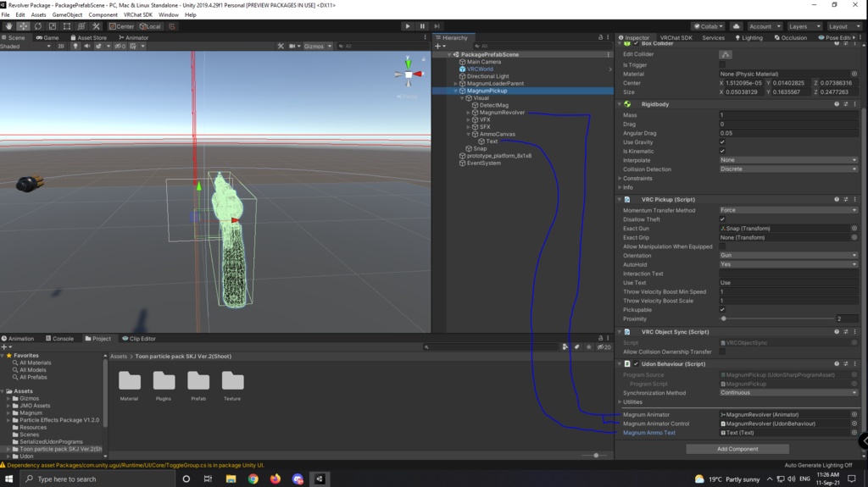Viewport: 868px width, 487px height.
Task: Expand the Constraints section
Action: click(x=620, y=178)
